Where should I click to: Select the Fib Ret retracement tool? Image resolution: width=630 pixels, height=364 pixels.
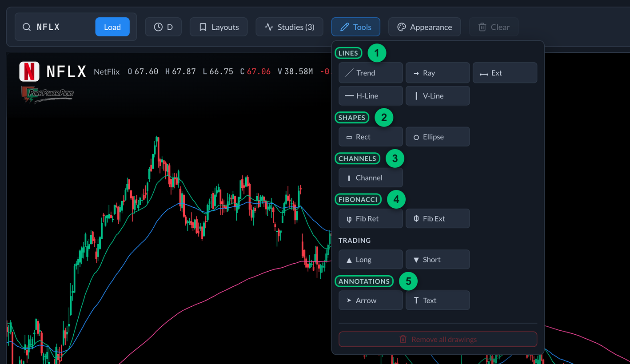(x=371, y=218)
